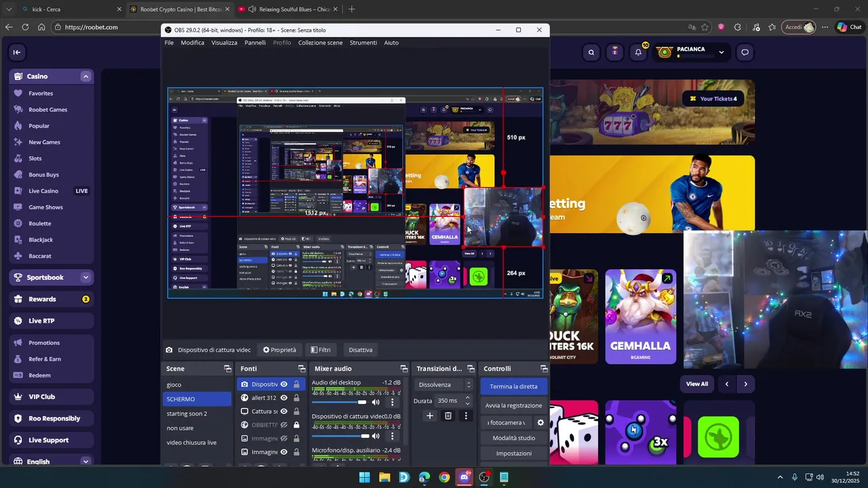
Task: Open OBS Modifica menu
Action: (193, 43)
